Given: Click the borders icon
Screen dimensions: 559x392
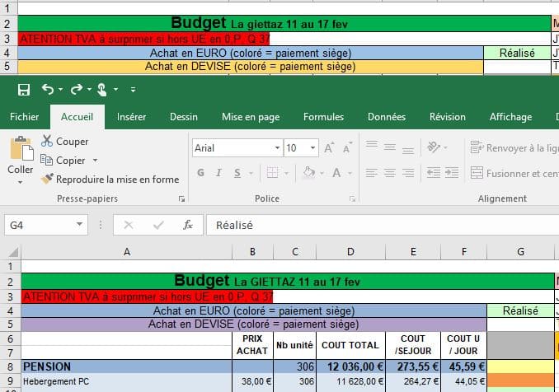Looking at the screenshot, I should [x=272, y=173].
